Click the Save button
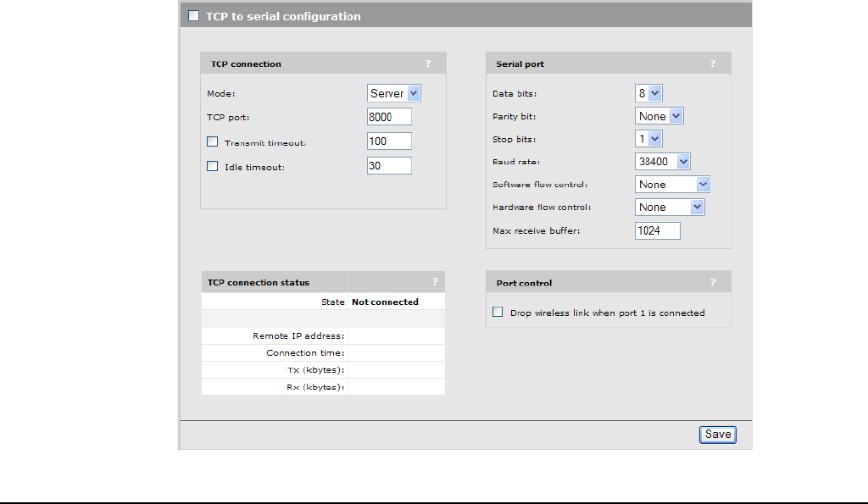868x504 pixels. [718, 435]
